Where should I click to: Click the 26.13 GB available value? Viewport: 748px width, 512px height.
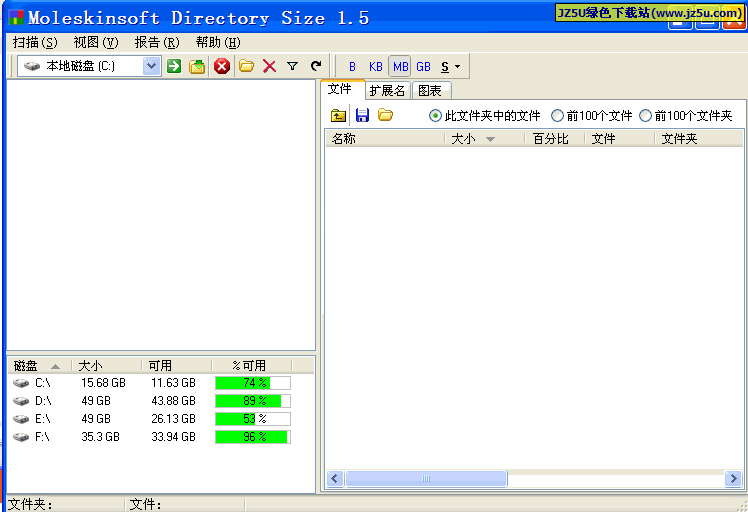[x=173, y=419]
